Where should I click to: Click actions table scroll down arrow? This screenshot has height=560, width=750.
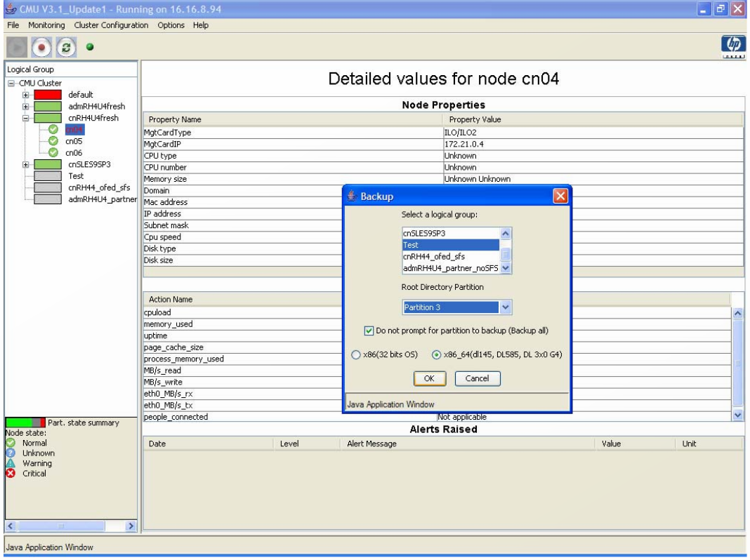tap(737, 415)
